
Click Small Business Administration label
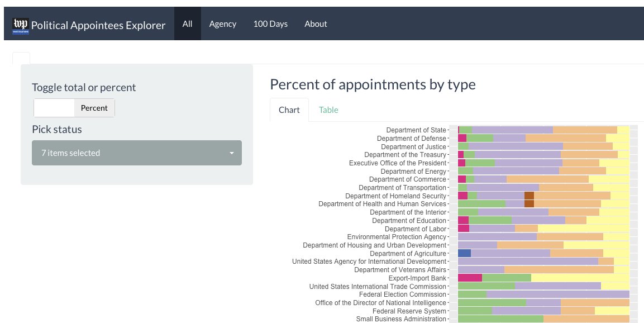pos(401,319)
